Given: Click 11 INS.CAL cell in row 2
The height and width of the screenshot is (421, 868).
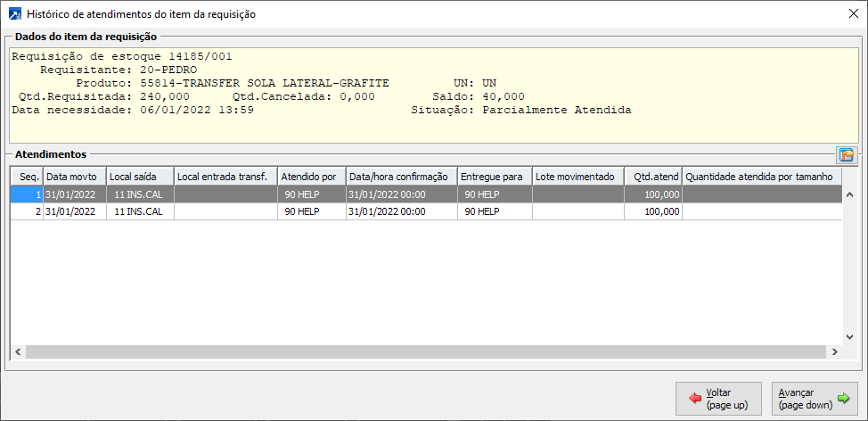Looking at the screenshot, I should tap(140, 211).
